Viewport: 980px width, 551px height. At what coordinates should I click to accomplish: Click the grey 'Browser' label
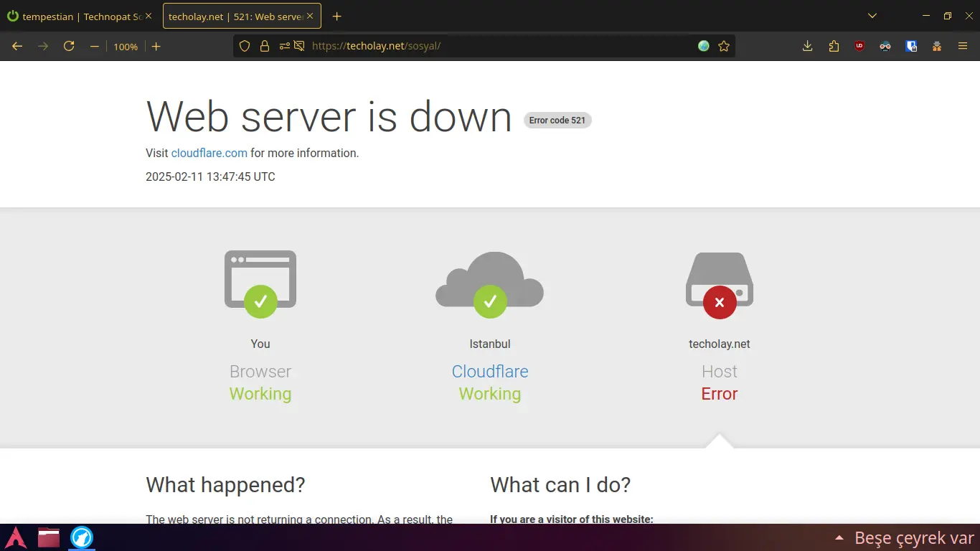click(260, 372)
